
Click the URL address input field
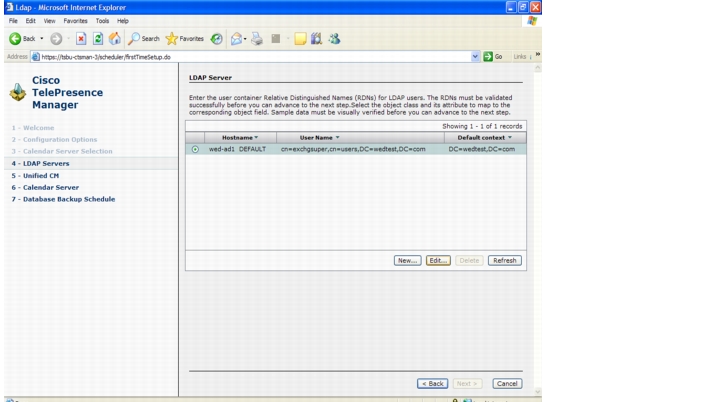tap(255, 57)
